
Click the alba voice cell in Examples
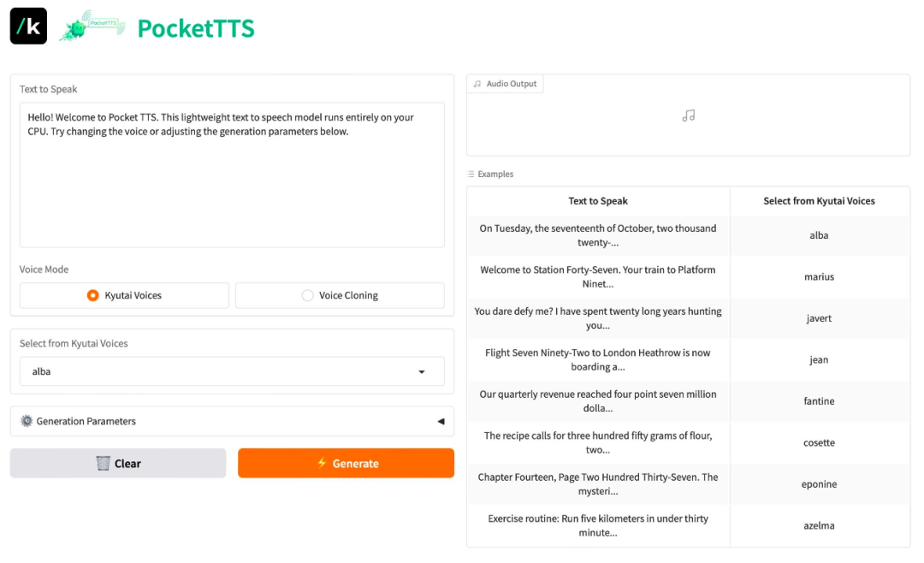(819, 235)
